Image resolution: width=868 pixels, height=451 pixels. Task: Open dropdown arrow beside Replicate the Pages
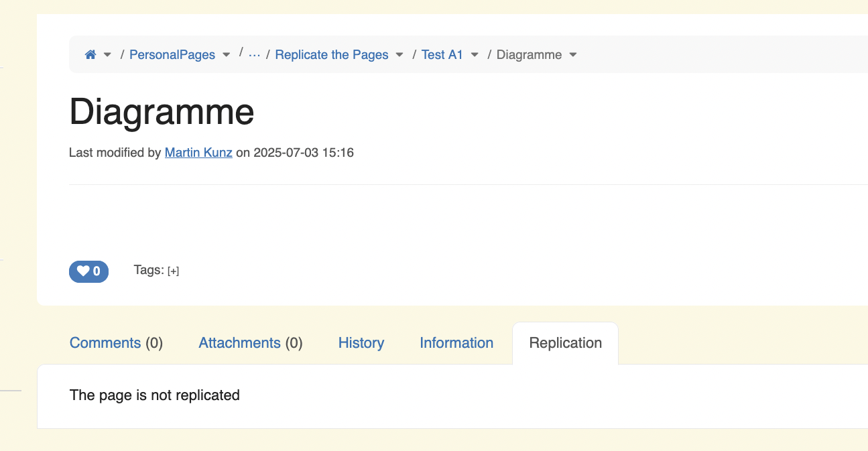[399, 55]
